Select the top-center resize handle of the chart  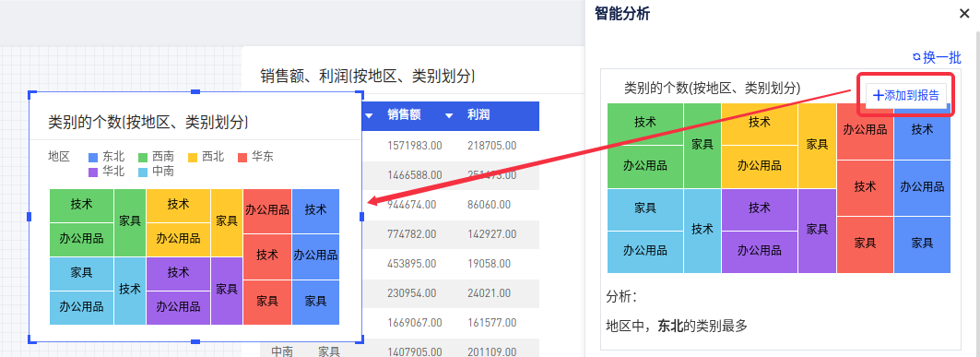(195, 92)
